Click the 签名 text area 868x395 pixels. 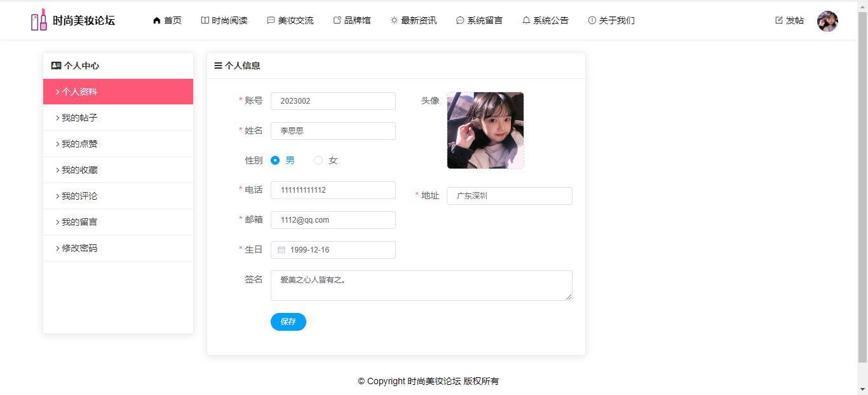[x=421, y=286]
